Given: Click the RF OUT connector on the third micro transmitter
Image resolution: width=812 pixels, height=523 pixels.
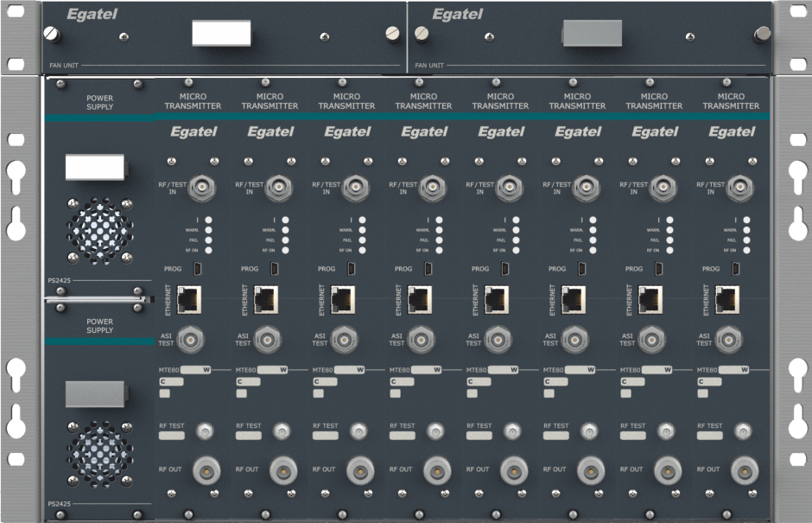Looking at the screenshot, I should [x=360, y=470].
